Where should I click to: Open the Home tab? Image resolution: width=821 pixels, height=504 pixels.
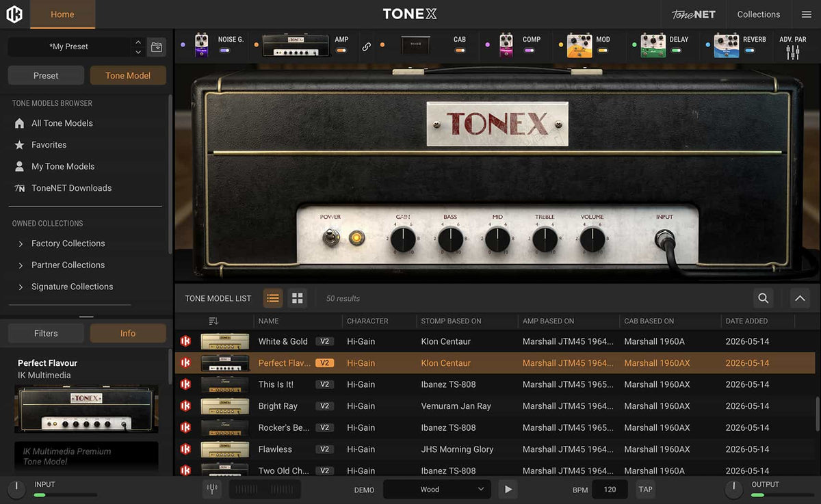click(62, 14)
